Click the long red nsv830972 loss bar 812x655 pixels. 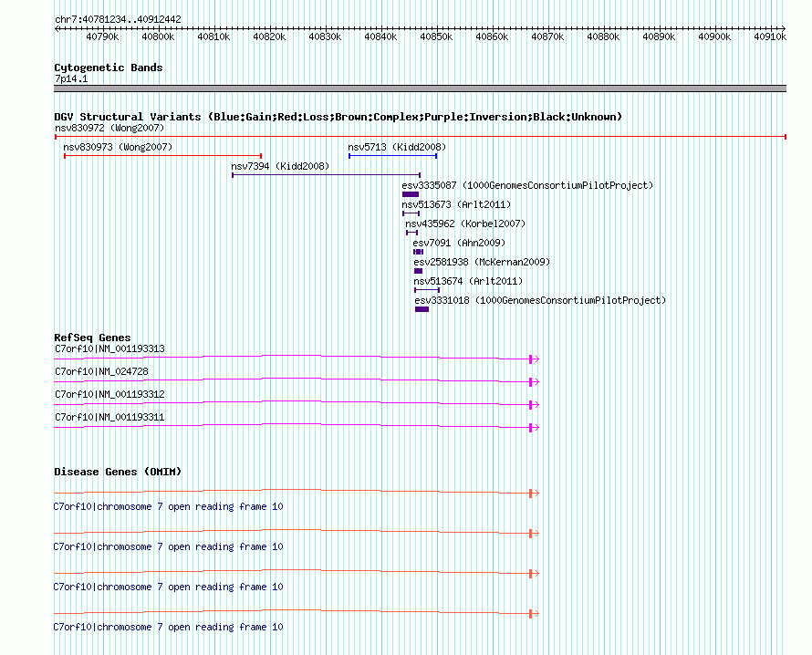(420, 137)
